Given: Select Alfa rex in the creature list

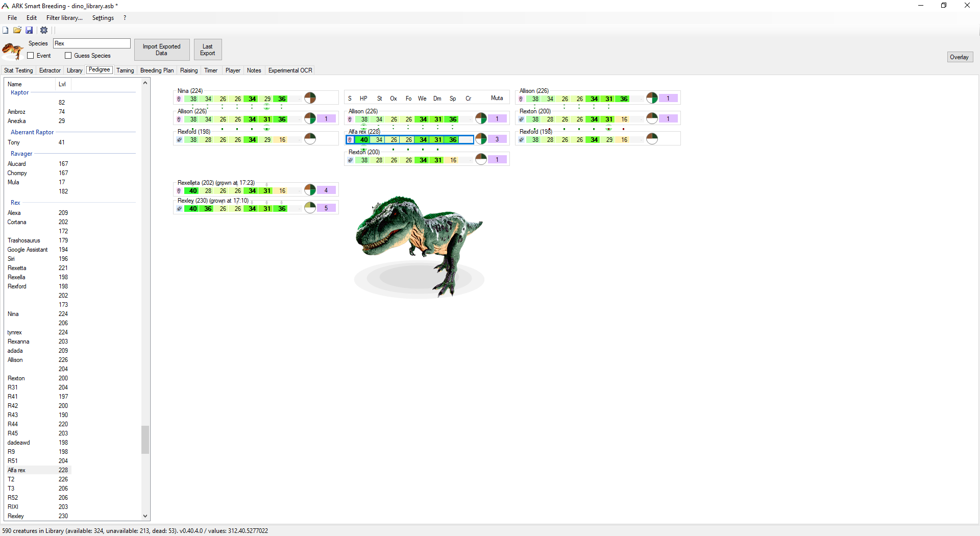Looking at the screenshot, I should (x=37, y=470).
